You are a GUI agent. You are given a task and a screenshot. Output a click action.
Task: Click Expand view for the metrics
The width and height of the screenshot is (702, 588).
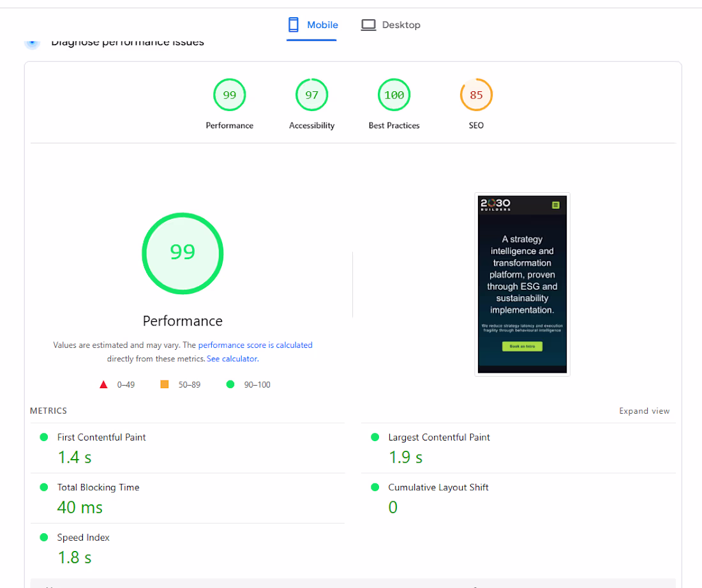[645, 411]
